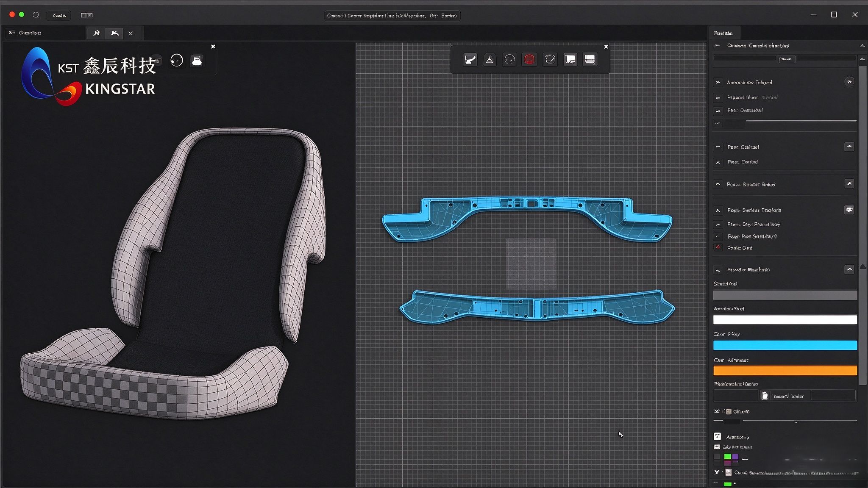The width and height of the screenshot is (868, 488).
Task: Select the flag-shaped tool in grid viewport toolbar
Action: pyautogui.click(x=470, y=60)
